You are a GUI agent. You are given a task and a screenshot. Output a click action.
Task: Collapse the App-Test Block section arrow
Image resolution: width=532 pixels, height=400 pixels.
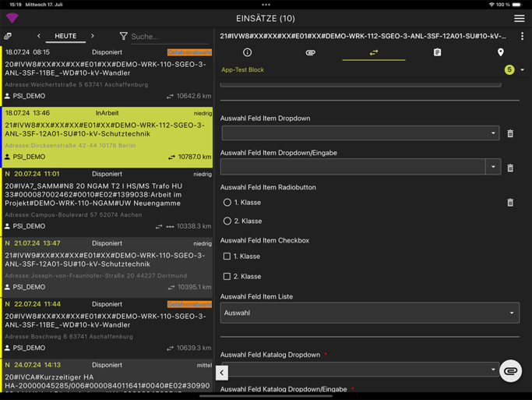pyautogui.click(x=523, y=70)
